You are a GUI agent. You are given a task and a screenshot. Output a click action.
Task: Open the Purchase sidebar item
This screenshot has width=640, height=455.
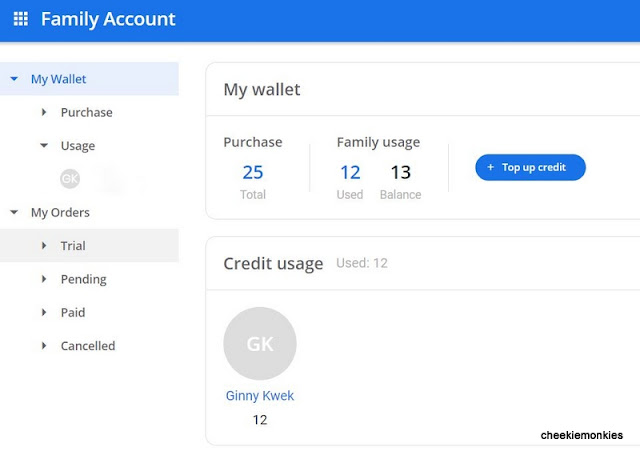(86, 112)
